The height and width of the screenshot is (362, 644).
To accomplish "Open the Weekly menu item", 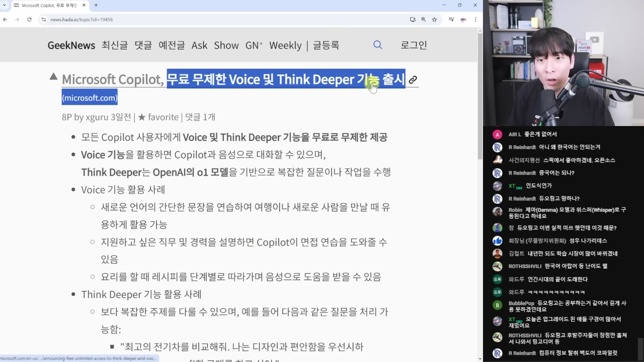I will click(285, 45).
